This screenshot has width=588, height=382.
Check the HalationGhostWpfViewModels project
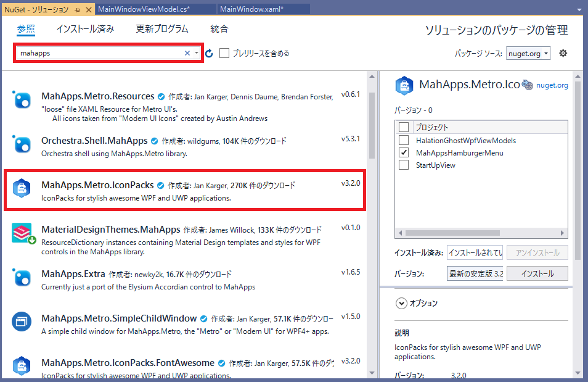(404, 141)
